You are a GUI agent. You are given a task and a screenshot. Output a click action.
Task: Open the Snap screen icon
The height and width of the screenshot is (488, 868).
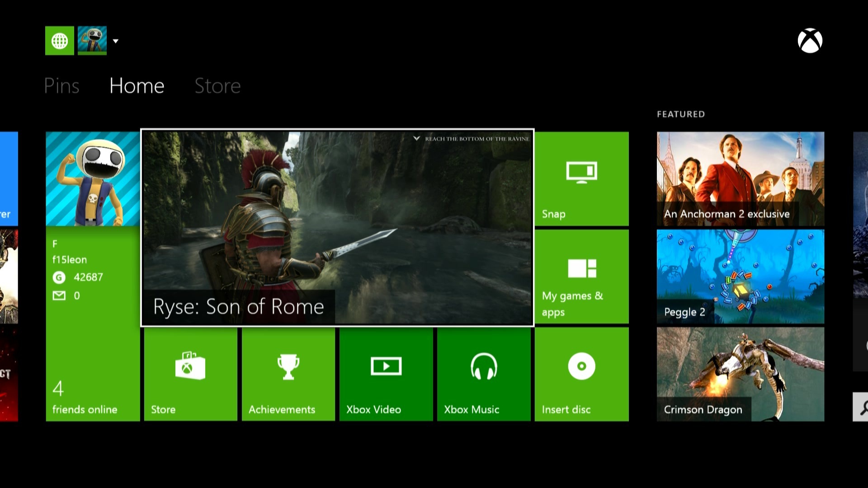click(581, 173)
